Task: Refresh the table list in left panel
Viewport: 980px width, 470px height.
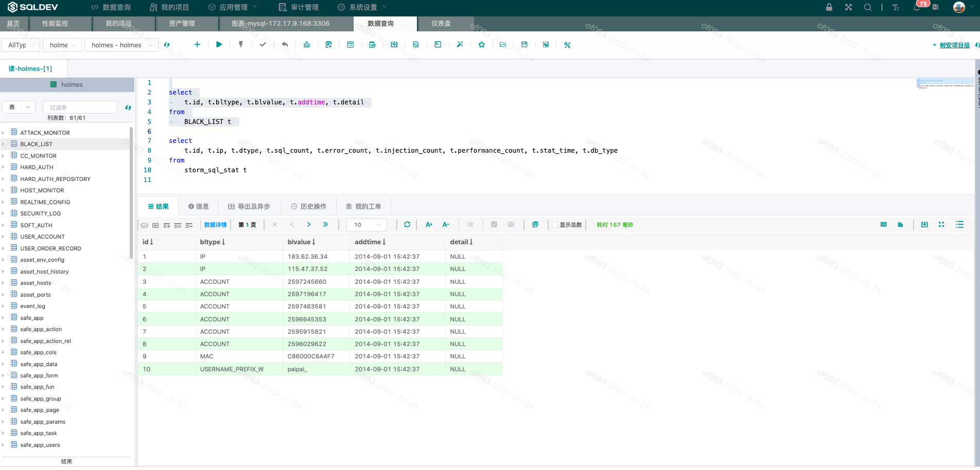Action: (128, 107)
